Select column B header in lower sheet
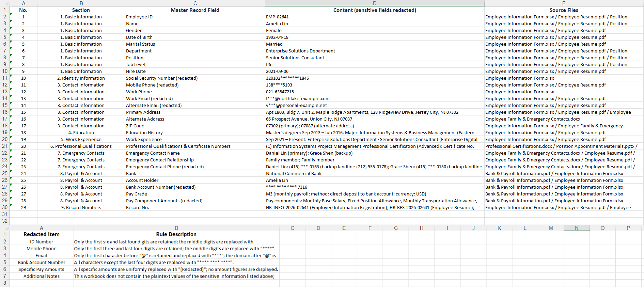Viewport: 644px width, 299px height. [x=176, y=228]
